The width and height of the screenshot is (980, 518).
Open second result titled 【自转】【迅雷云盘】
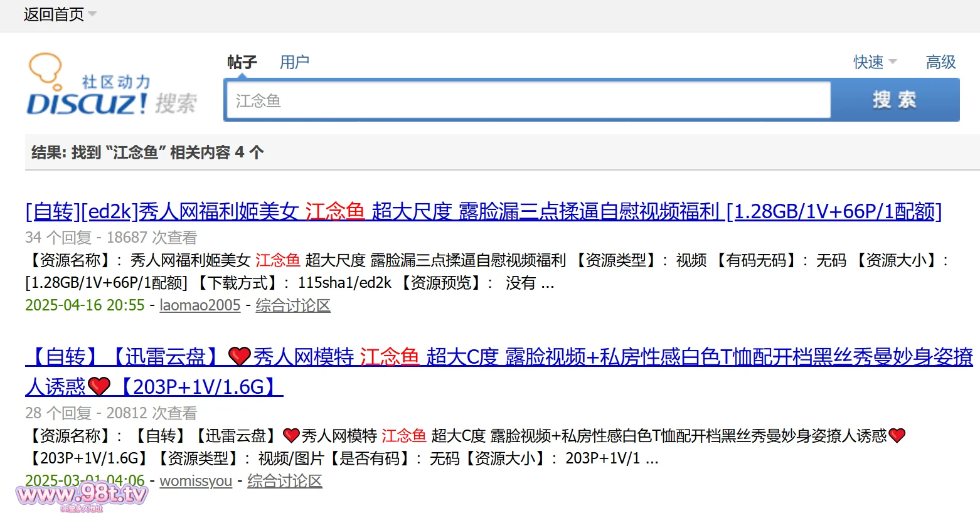(499, 357)
